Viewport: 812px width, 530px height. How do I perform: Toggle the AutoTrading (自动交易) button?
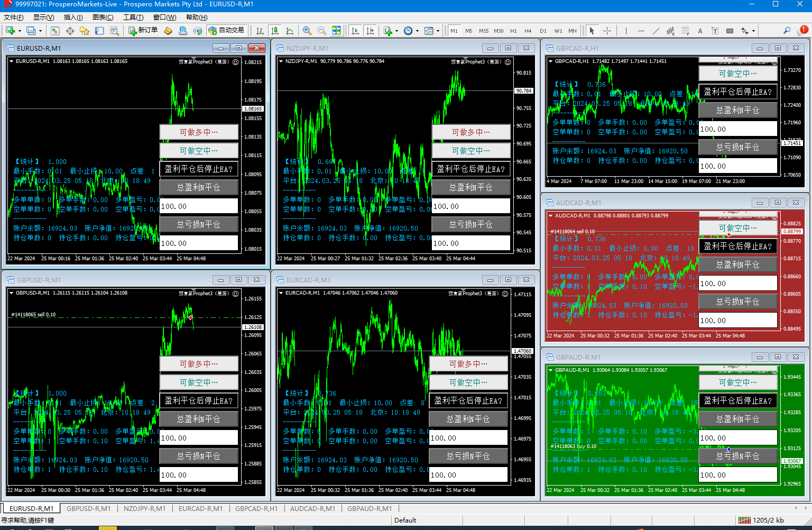tap(226, 31)
